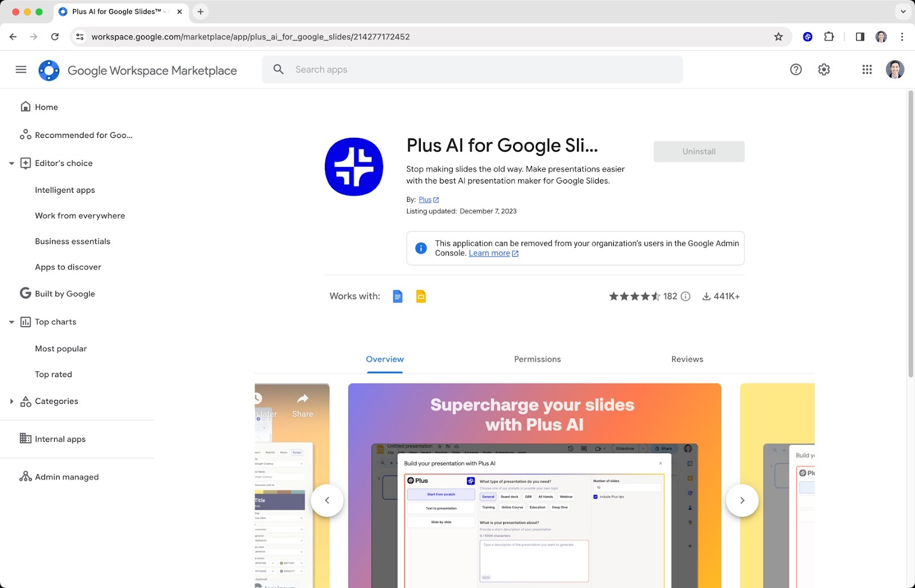The height and width of the screenshot is (588, 915).
Task: Collapse the Top charts section
Action: coord(11,322)
